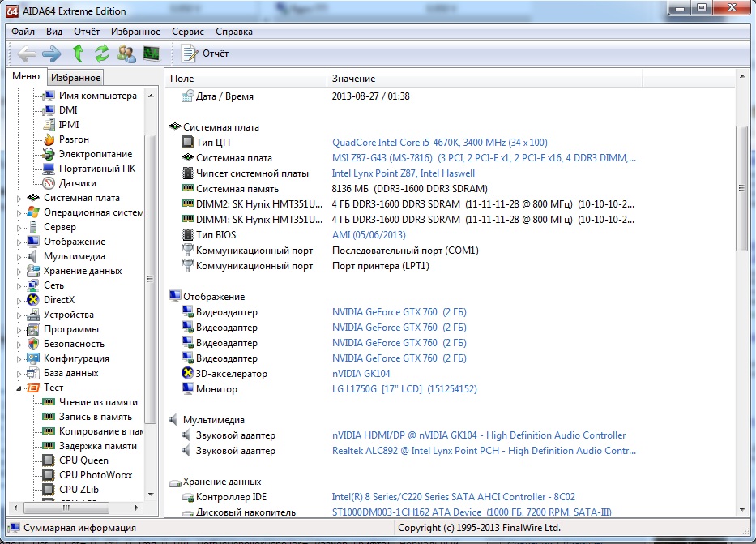Expand the Сервер tree node
The width and height of the screenshot is (756, 544).
[19, 227]
